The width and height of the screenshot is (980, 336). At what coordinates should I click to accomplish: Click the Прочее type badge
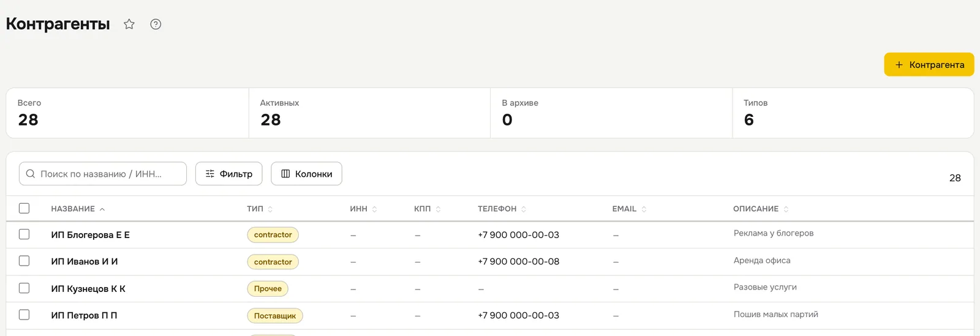pos(268,289)
